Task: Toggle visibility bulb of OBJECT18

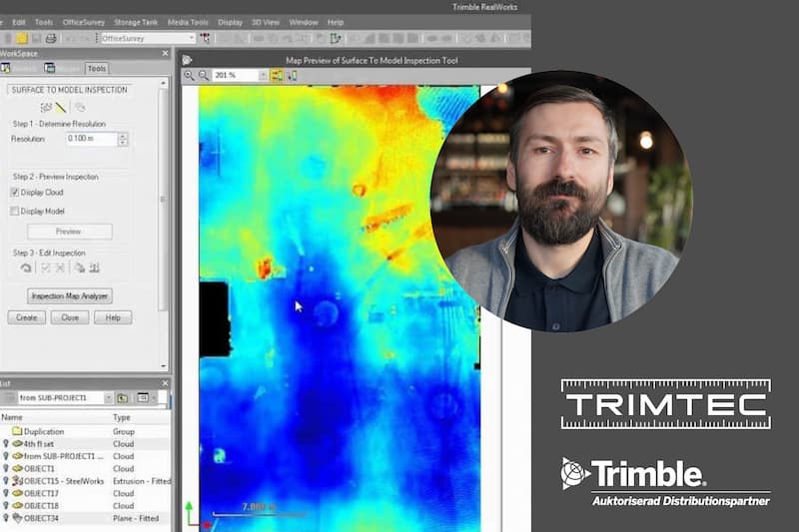Action: point(6,505)
